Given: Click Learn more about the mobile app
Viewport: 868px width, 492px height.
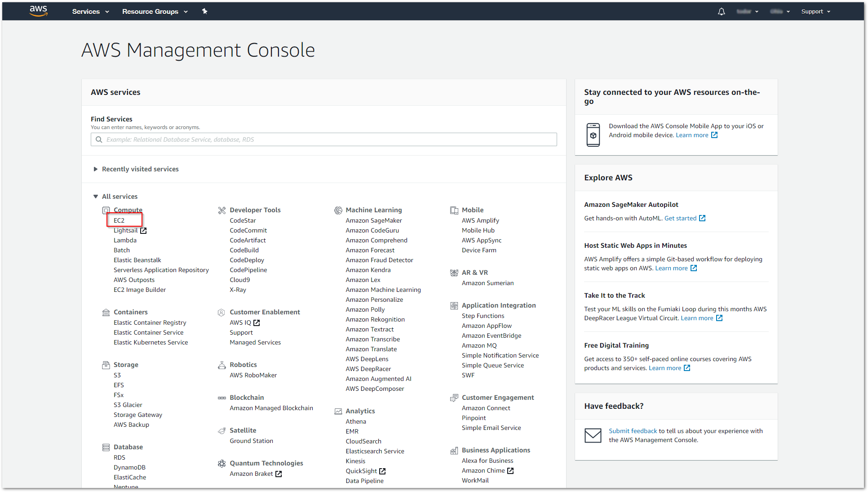Looking at the screenshot, I should (692, 135).
